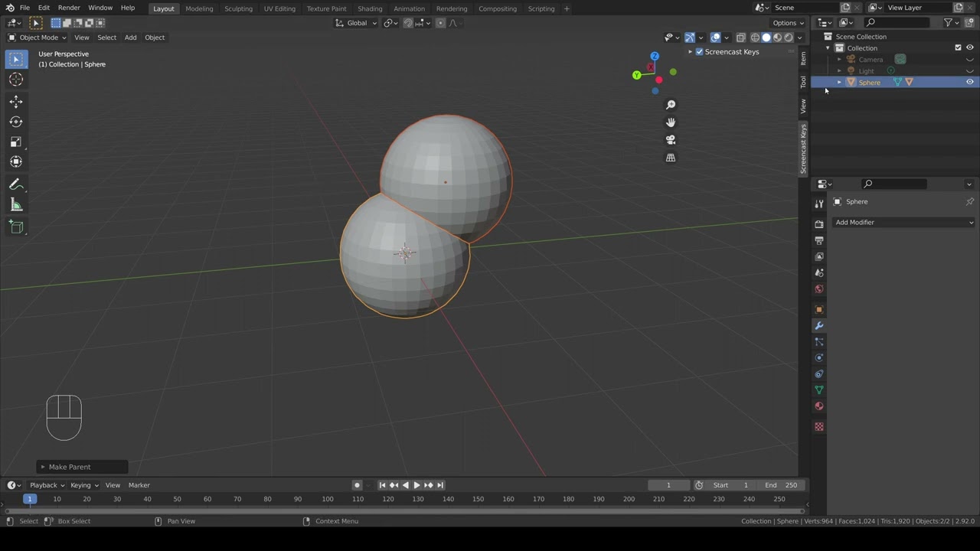980x551 pixels.
Task: Play the animation forward
Action: [416, 485]
